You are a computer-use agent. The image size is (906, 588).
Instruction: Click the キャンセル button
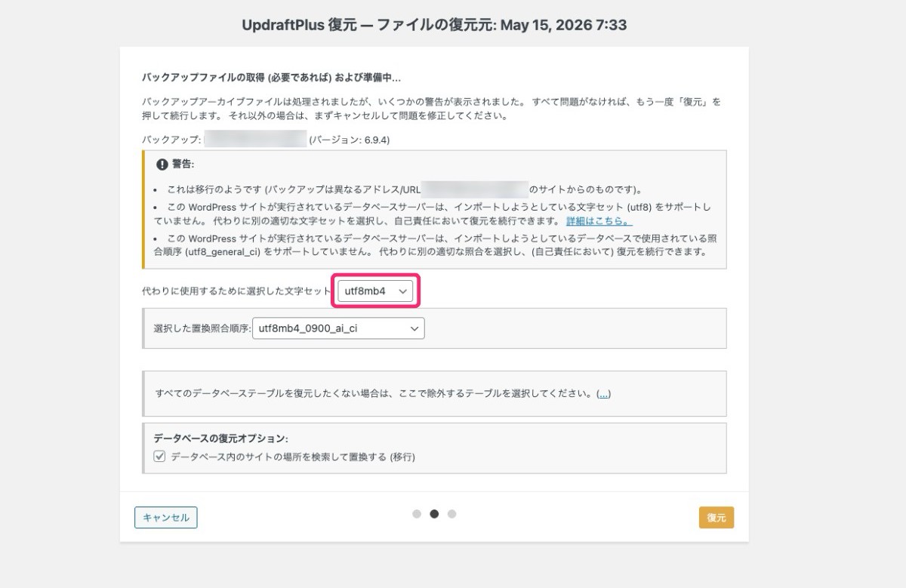tap(166, 517)
